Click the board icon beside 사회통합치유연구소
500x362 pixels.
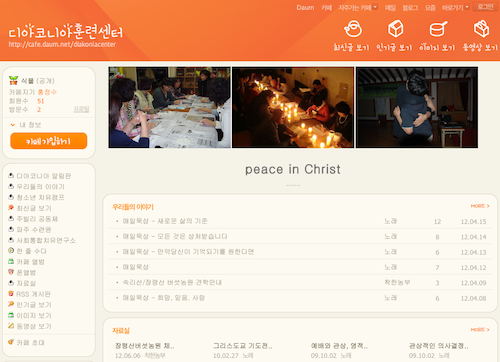click(11, 240)
